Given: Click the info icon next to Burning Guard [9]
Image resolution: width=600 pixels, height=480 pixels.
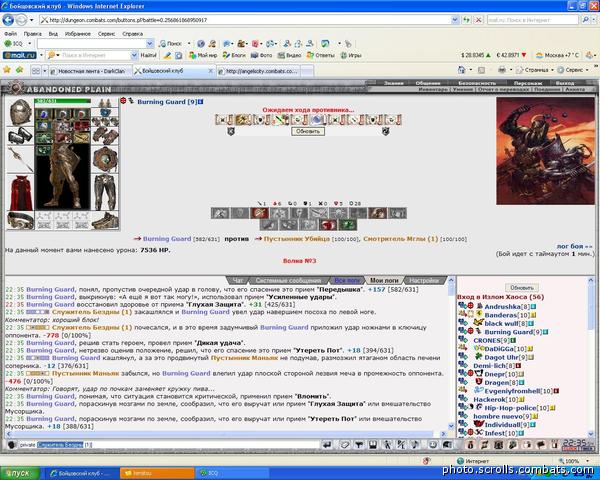Looking at the screenshot, I should 201,102.
